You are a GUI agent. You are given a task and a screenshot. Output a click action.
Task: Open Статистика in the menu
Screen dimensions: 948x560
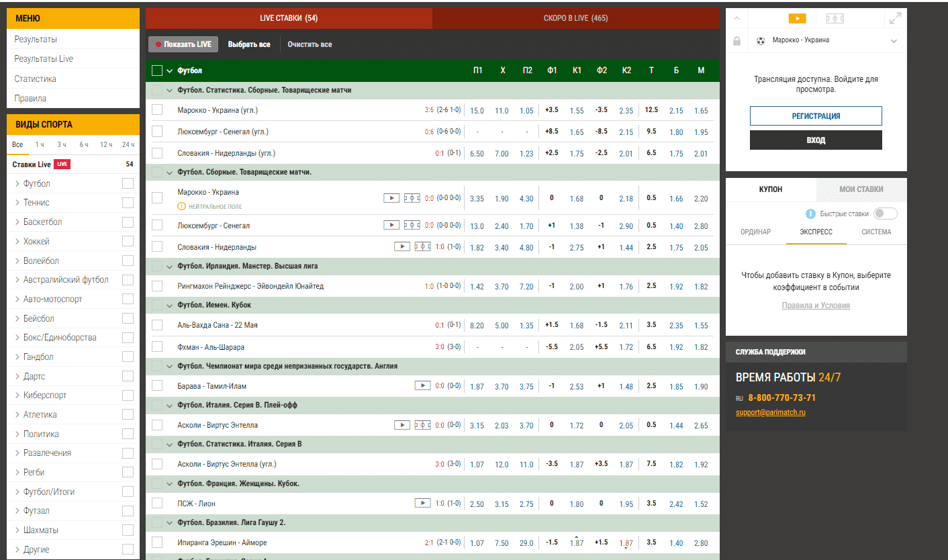36,79
